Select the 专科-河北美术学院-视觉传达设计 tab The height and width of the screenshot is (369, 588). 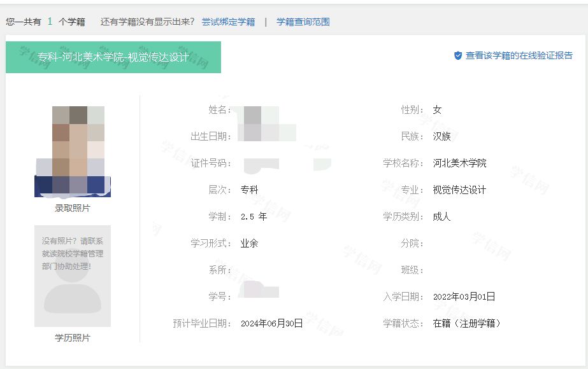click(113, 57)
